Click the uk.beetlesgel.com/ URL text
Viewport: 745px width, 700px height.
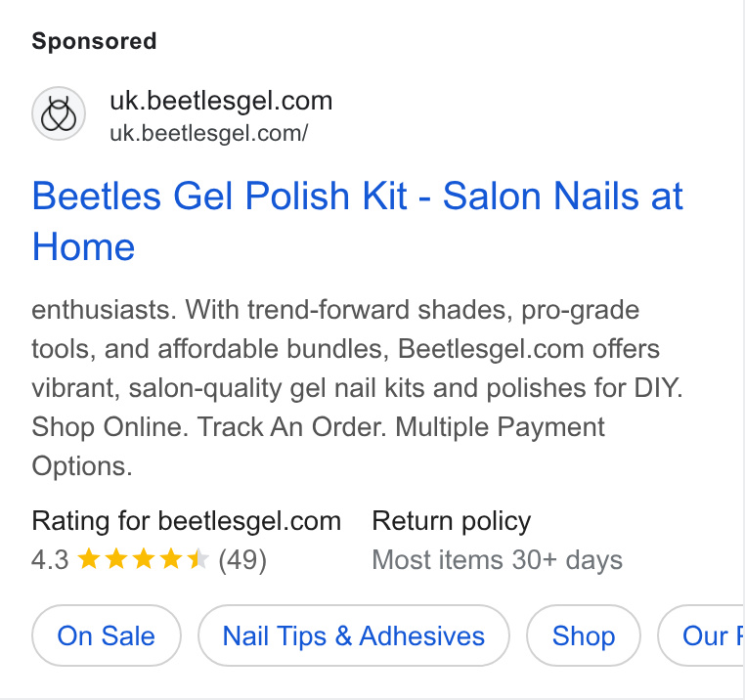pyautogui.click(x=209, y=133)
